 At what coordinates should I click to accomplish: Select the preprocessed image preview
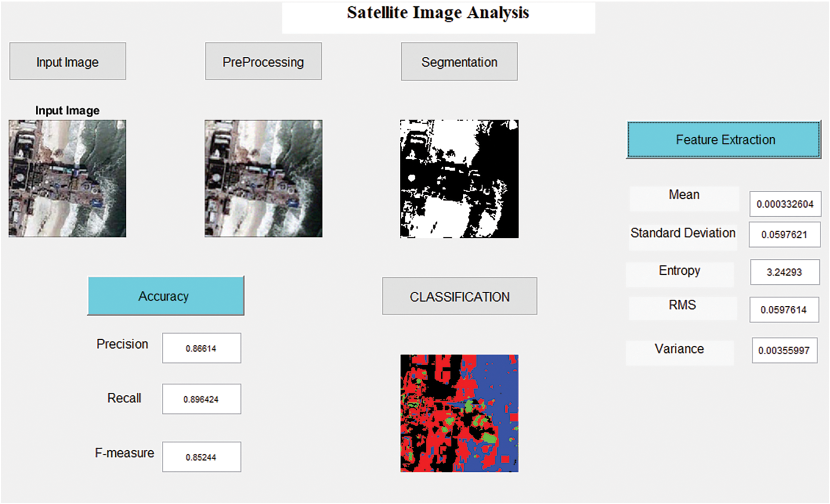[263, 178]
